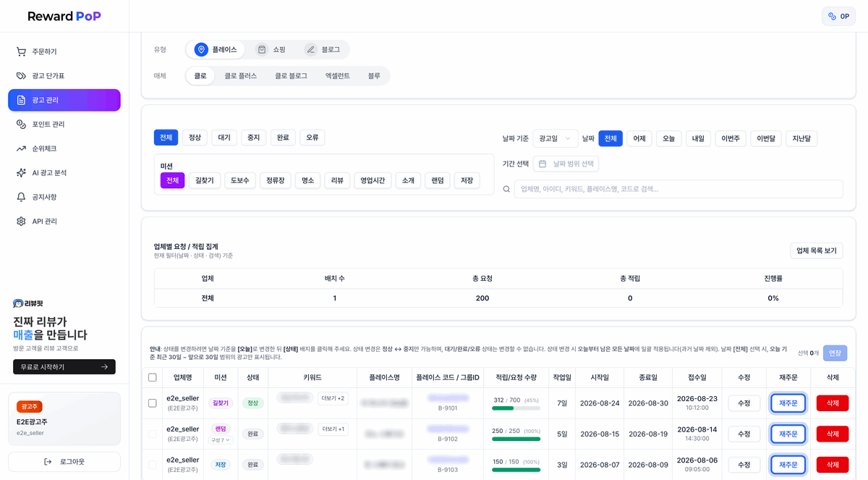
Task: Open 순위체크 trend arrow icon
Action: (x=21, y=148)
